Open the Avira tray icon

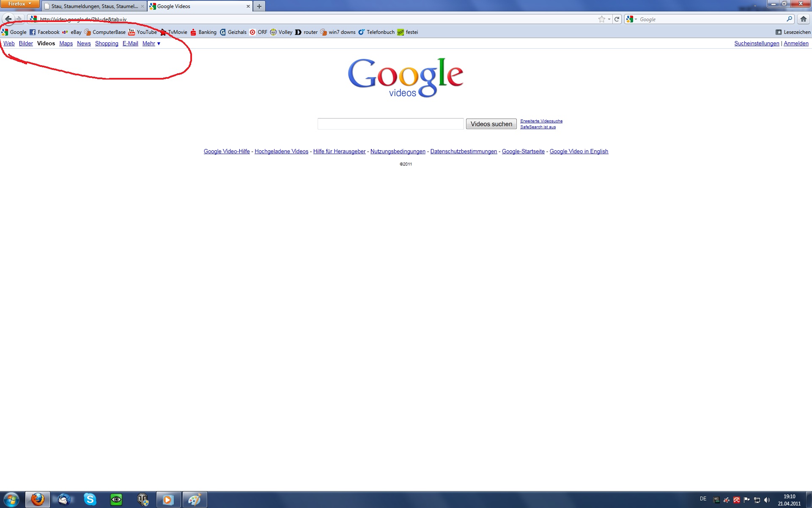coord(736,500)
